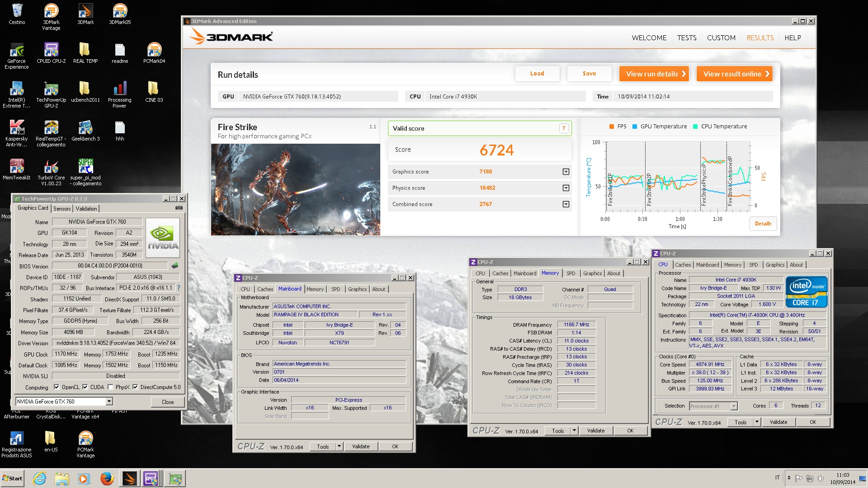Image resolution: width=868 pixels, height=488 pixels.
Task: Toggle the OpenCL checkbox in GPU-Z
Action: [57, 387]
